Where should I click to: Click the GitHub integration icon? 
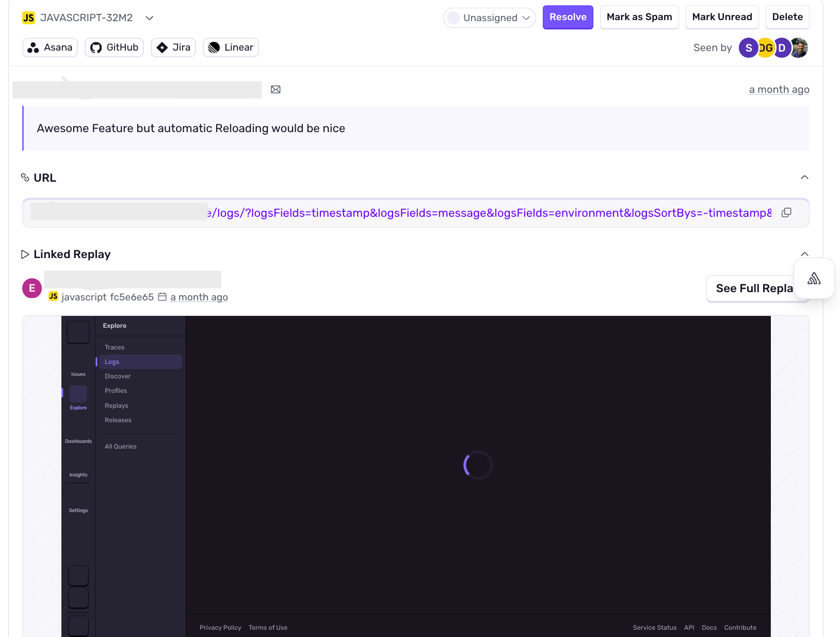point(95,47)
